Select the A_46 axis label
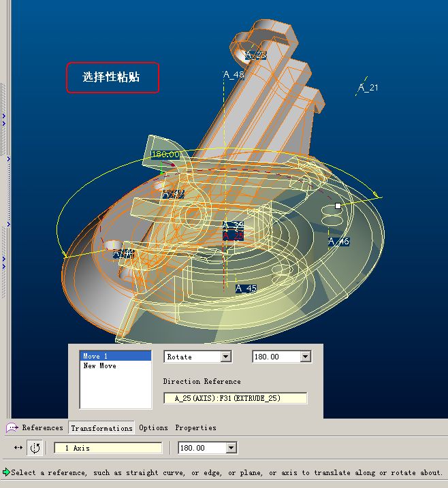Image resolution: width=448 pixels, height=488 pixels. [339, 241]
